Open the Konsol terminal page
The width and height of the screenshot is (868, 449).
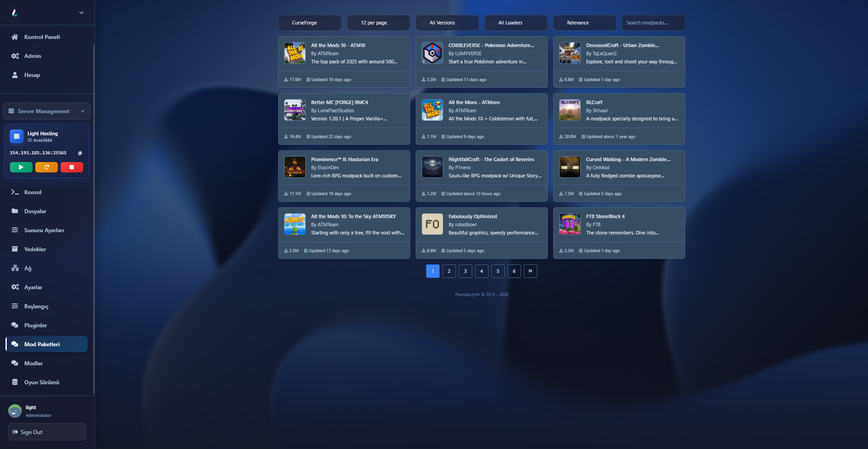pyautogui.click(x=33, y=192)
